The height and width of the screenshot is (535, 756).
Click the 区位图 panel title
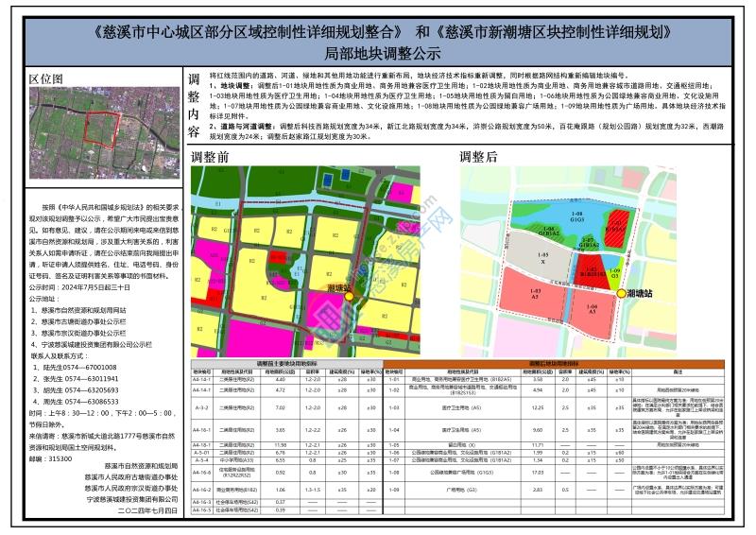[x=47, y=78]
